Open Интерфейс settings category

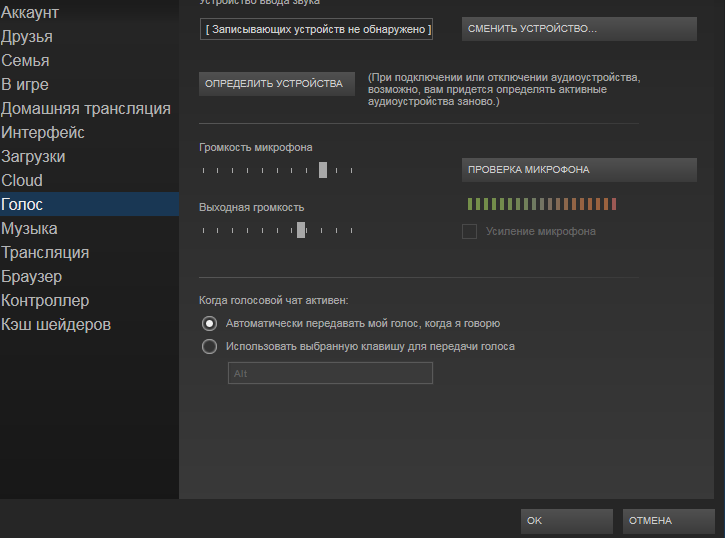click(43, 133)
